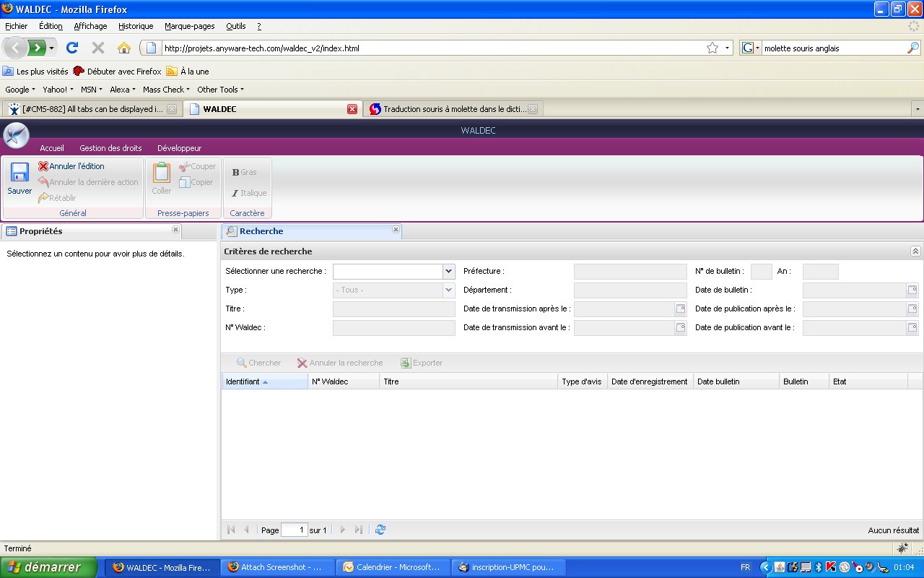
Task: Open Sélectionner une recherche dropdown
Action: pyautogui.click(x=448, y=272)
